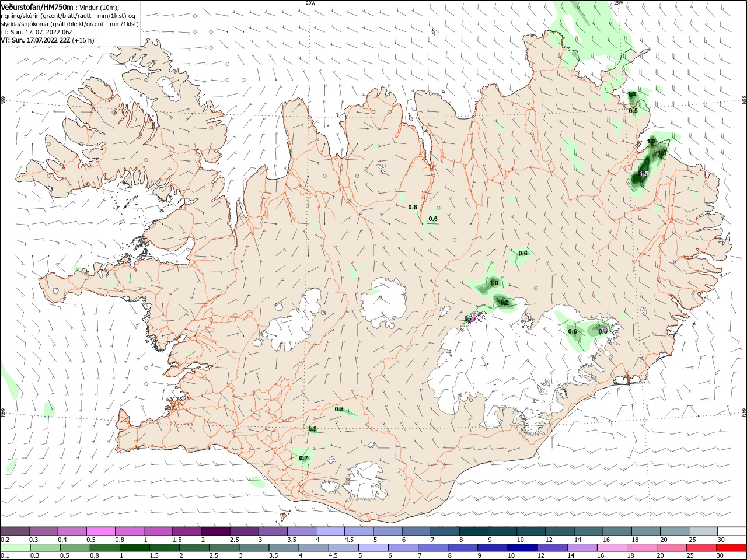This screenshot has height=560, width=747.
Task: Click the 1.0 precipitation value on the map
Action: [x=494, y=283]
